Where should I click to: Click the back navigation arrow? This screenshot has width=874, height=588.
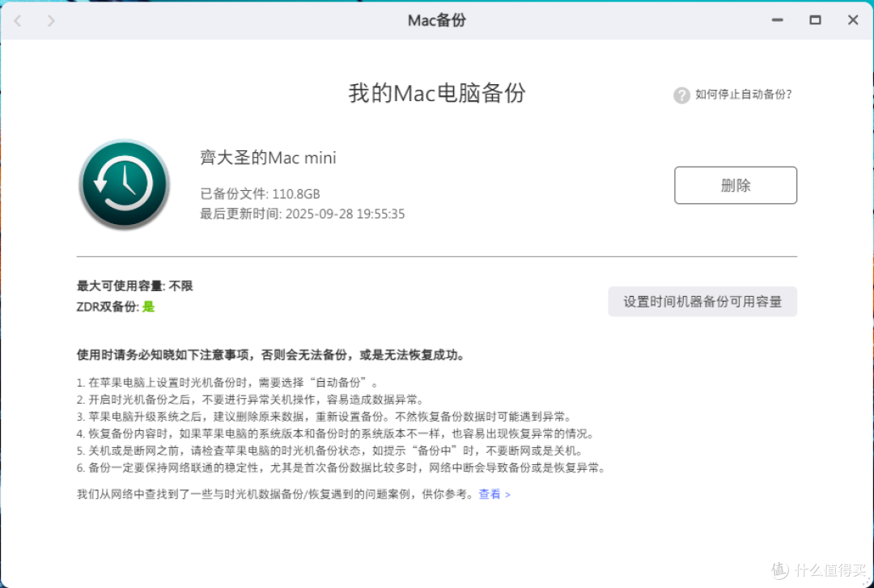[17, 20]
